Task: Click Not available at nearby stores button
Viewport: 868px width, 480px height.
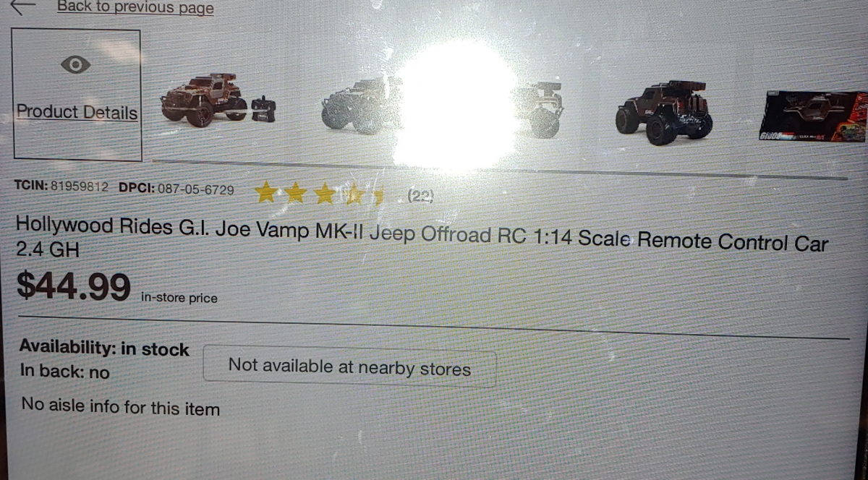Action: pyautogui.click(x=349, y=367)
